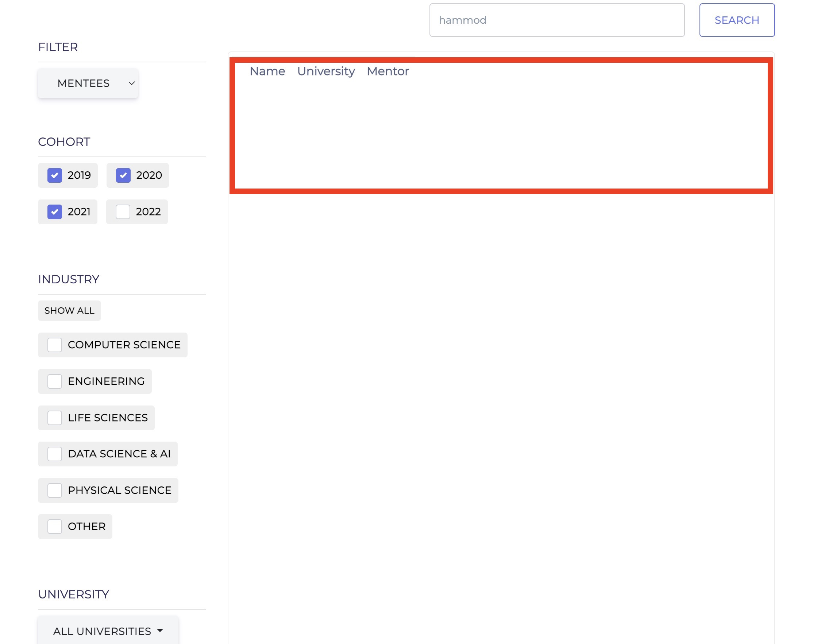Enable the ENGINEERING industry filter
821x644 pixels.
click(55, 381)
